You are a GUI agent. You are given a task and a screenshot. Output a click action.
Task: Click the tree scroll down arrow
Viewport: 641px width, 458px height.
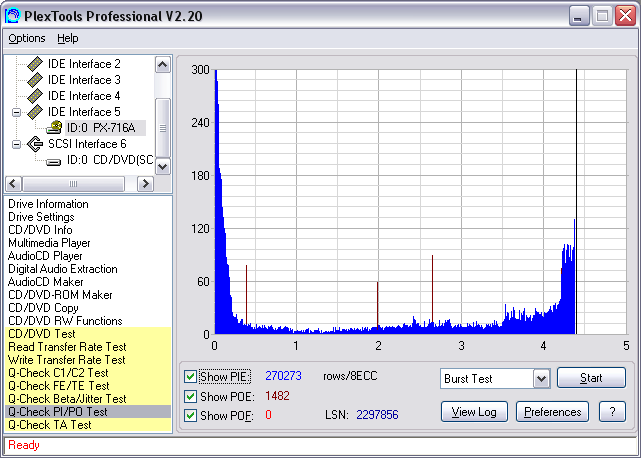pos(163,166)
